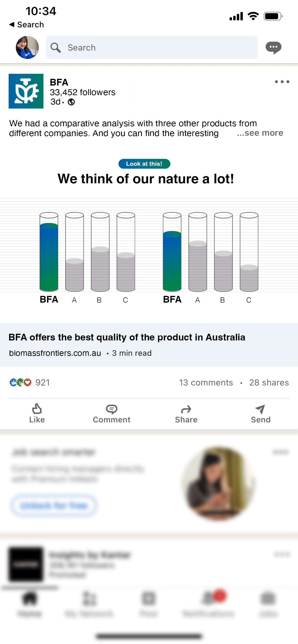Open the messaging speech bubble icon

pyautogui.click(x=273, y=47)
